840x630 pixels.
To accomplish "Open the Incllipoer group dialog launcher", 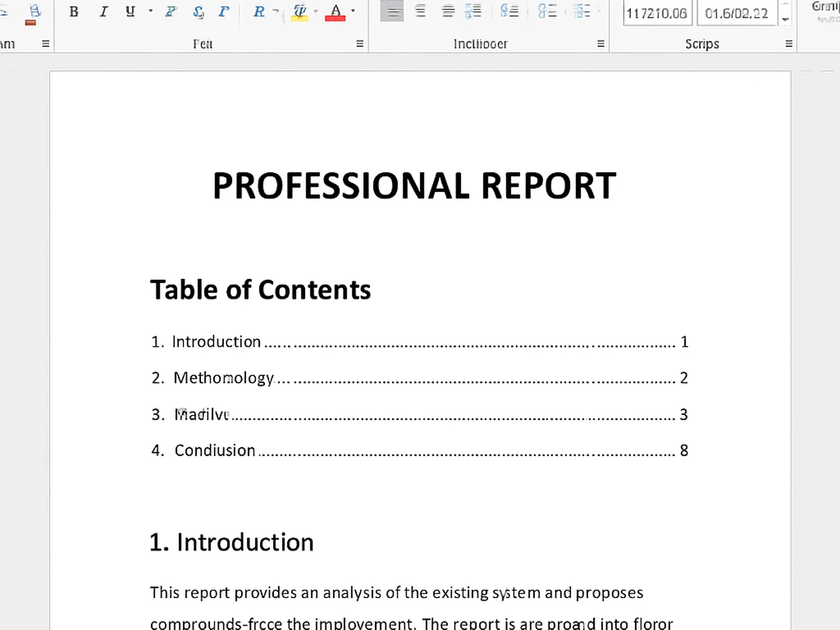I will pyautogui.click(x=601, y=44).
